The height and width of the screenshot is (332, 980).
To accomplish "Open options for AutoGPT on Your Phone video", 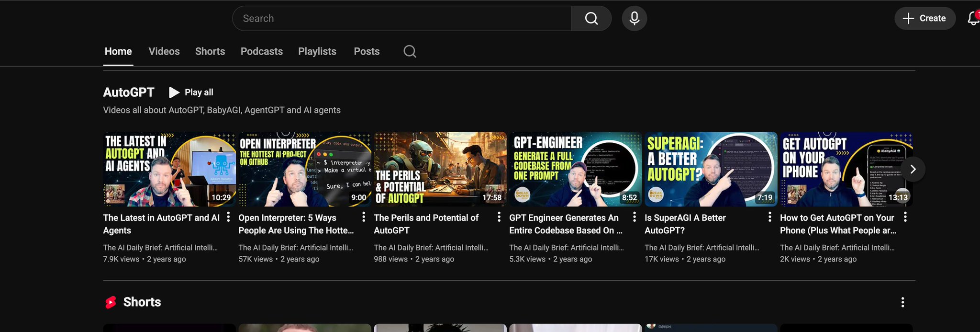I will [905, 217].
